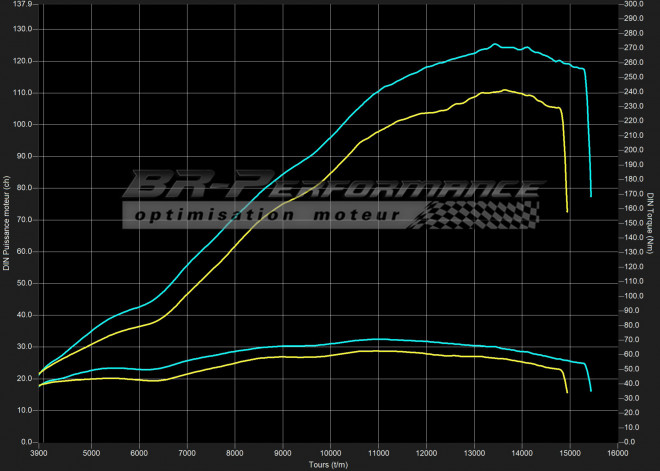Click the 3900 tick on the RPM axis
Image resolution: width=660 pixels, height=471 pixels.
39,452
